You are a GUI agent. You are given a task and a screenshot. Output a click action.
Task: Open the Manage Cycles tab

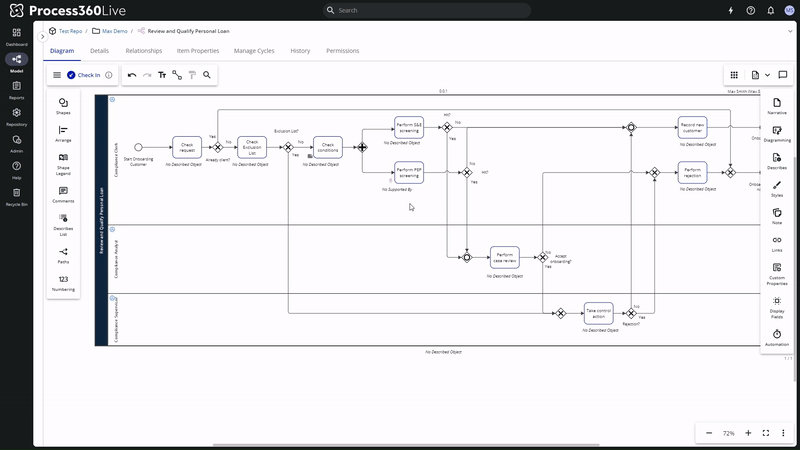(x=254, y=50)
